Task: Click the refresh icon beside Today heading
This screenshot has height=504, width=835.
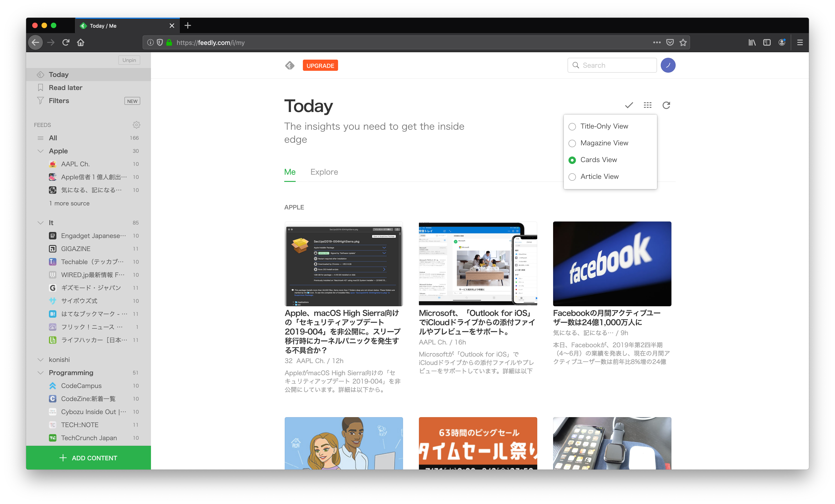Action: click(x=666, y=105)
